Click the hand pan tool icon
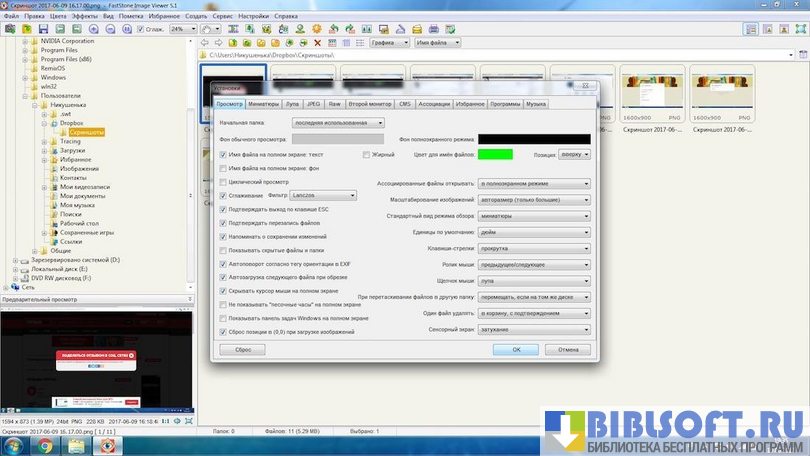 (x=205, y=29)
